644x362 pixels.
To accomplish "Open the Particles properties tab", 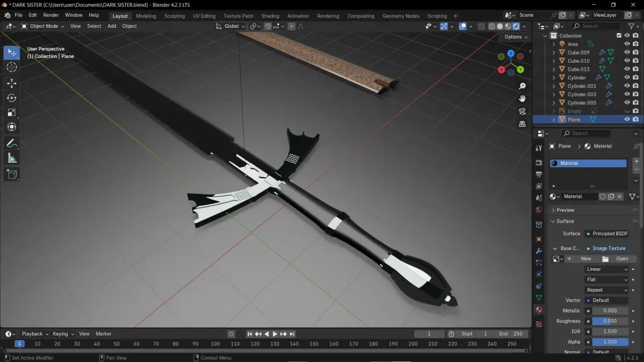I will pyautogui.click(x=539, y=263).
